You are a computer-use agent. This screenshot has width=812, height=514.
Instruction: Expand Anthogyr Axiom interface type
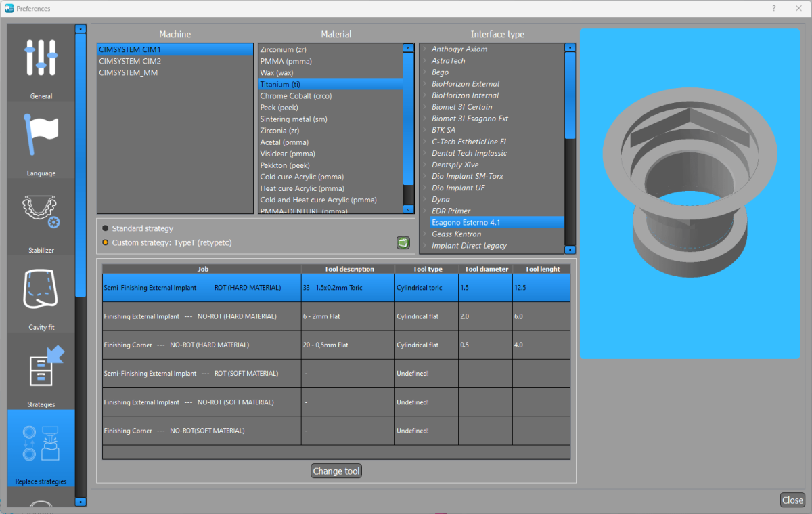[x=424, y=49]
